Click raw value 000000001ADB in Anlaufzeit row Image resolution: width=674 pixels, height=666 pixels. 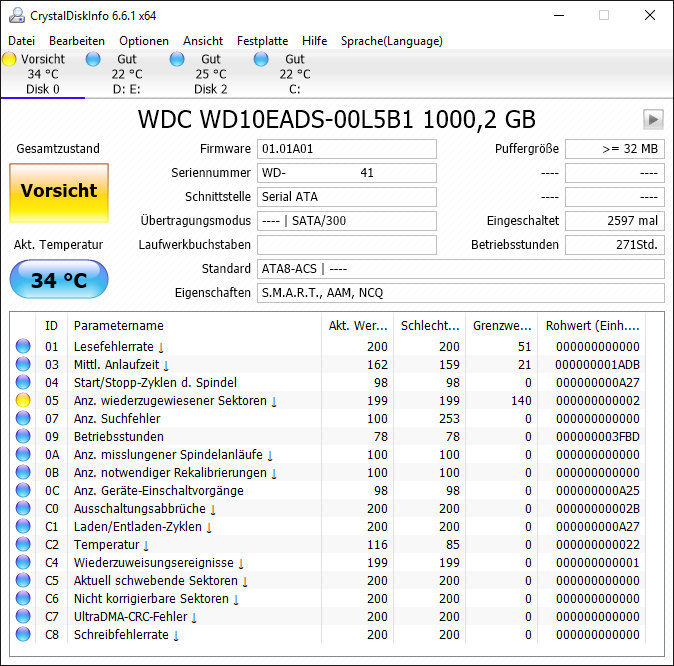(597, 365)
